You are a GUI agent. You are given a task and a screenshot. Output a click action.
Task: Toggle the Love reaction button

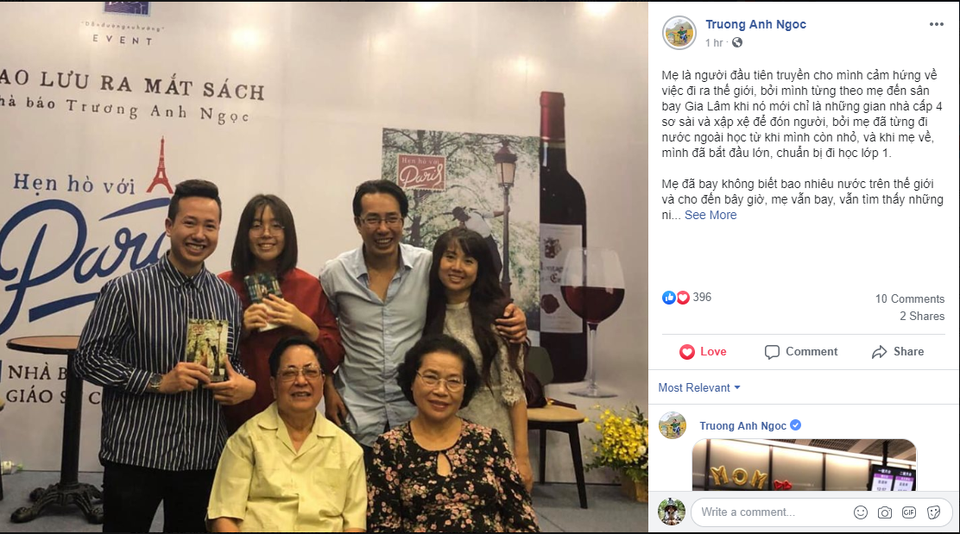coord(702,352)
